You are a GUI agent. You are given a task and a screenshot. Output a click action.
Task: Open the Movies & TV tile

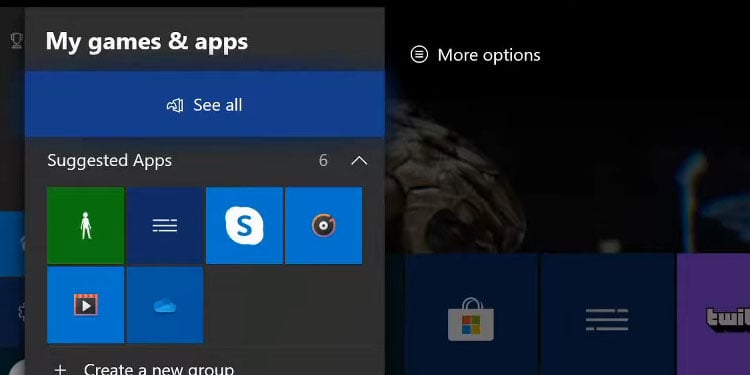pyautogui.click(x=86, y=305)
